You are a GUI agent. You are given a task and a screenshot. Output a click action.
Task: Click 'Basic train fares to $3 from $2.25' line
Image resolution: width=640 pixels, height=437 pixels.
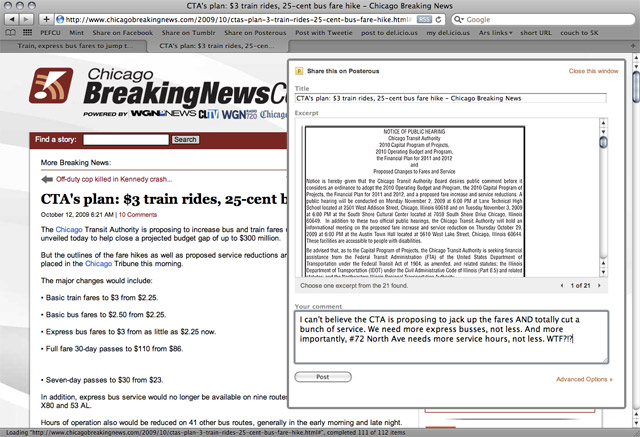(x=100, y=298)
